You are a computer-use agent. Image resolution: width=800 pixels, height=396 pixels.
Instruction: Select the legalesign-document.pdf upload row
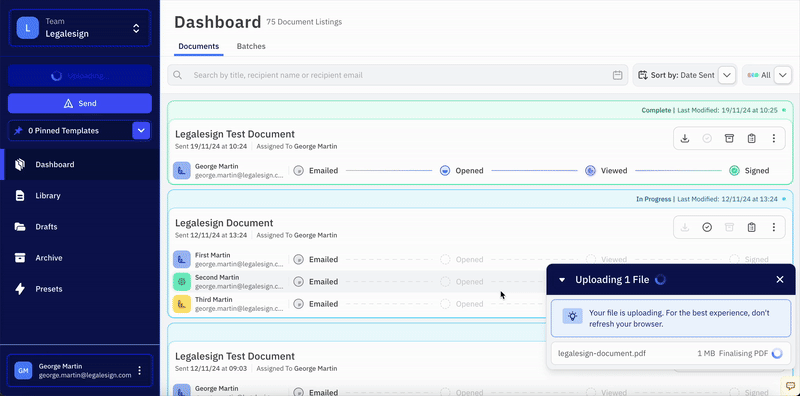click(x=671, y=353)
